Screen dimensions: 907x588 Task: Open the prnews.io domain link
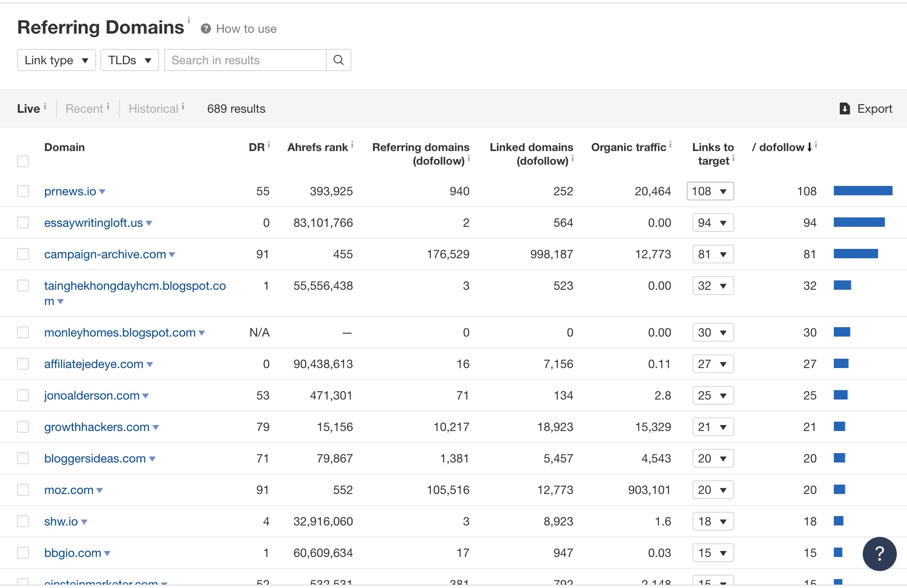pyautogui.click(x=70, y=191)
